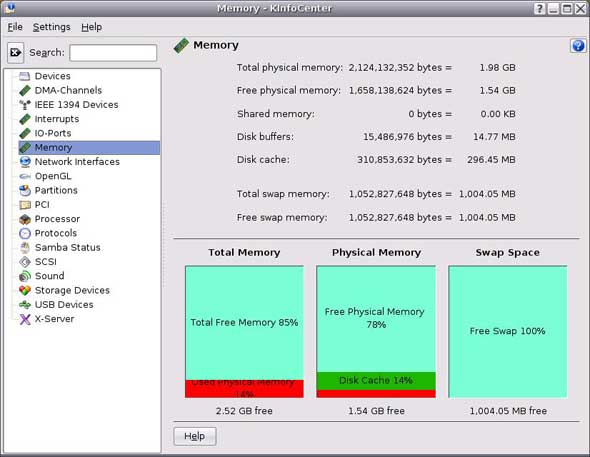590x457 pixels.
Task: Click the IEEE 1394 Devices icon
Action: pos(25,105)
